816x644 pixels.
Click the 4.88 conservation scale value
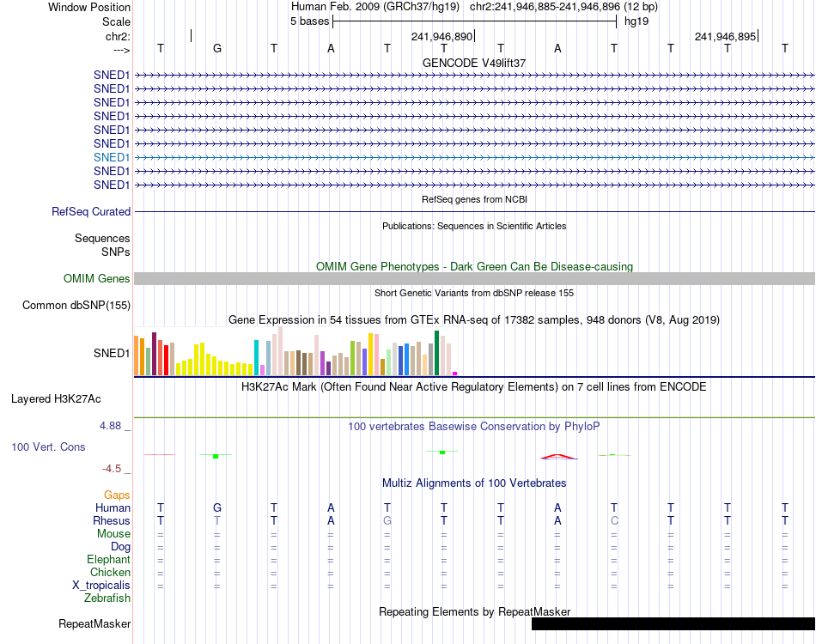click(110, 426)
